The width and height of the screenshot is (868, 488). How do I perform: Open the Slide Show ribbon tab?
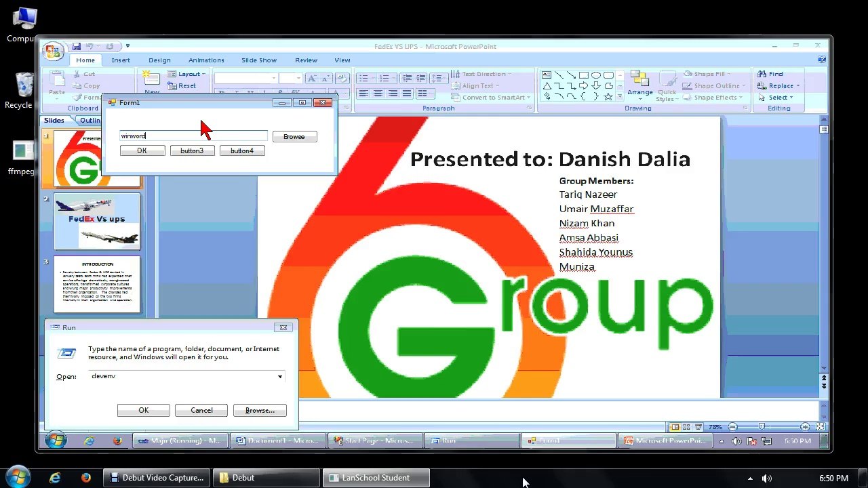point(259,60)
